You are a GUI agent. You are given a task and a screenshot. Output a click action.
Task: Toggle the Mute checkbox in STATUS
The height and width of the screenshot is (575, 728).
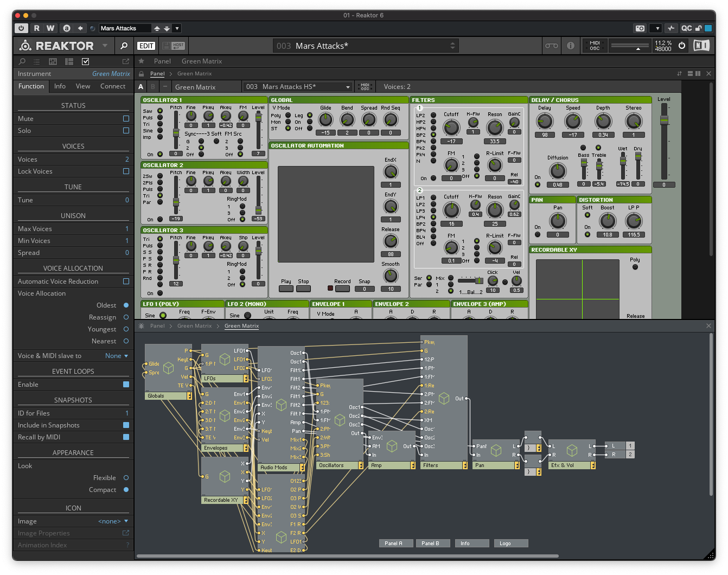(125, 118)
